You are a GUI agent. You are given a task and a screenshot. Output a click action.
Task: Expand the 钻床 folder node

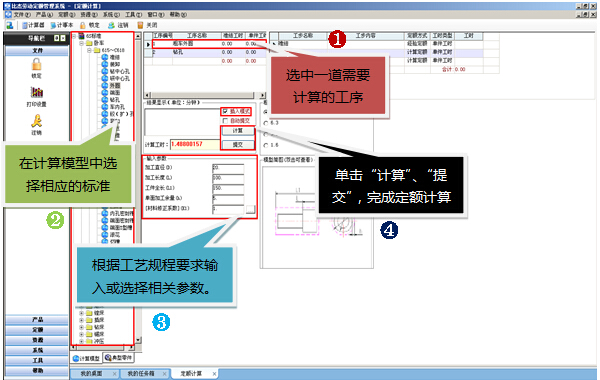pos(82,327)
